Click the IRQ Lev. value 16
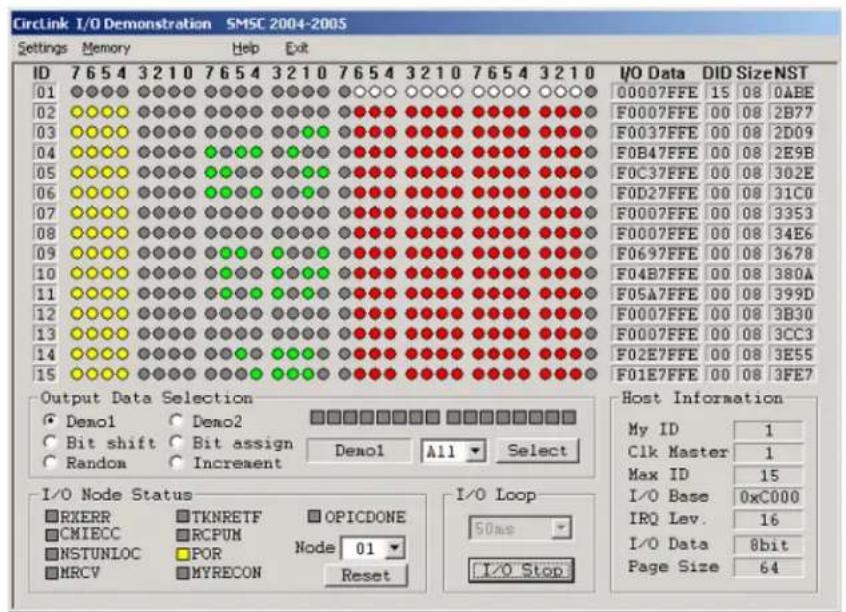 pyautogui.click(x=768, y=520)
